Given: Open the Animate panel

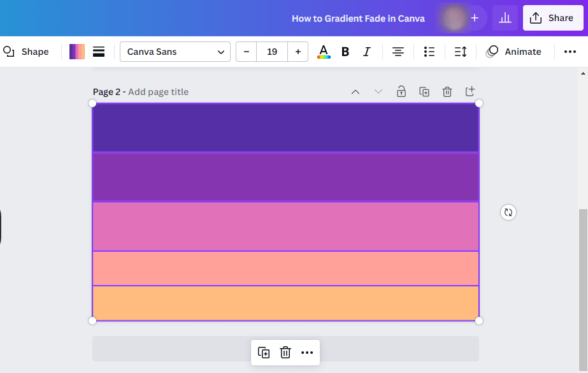Looking at the screenshot, I should tap(514, 52).
